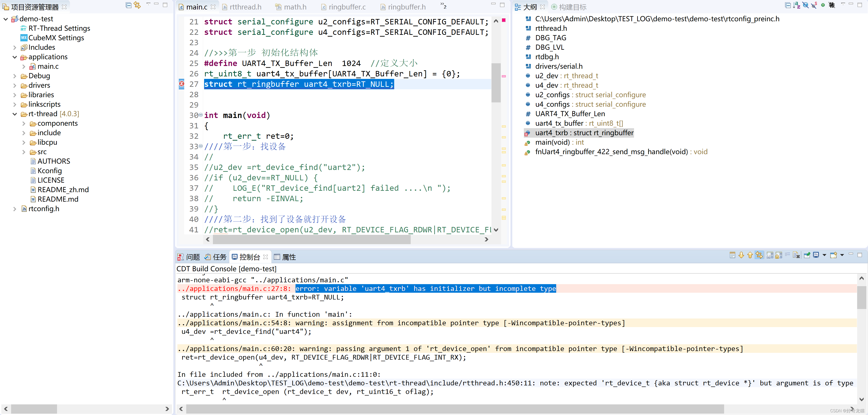The height and width of the screenshot is (415, 868).
Task: Click the console vertical scrollbar thumb
Action: coord(861,297)
